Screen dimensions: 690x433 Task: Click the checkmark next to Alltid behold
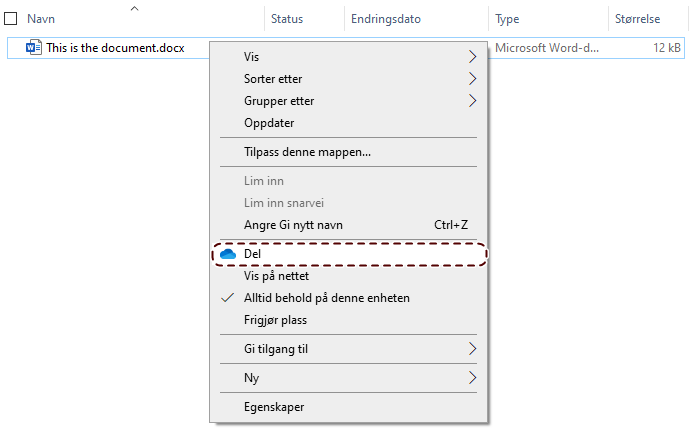227,298
